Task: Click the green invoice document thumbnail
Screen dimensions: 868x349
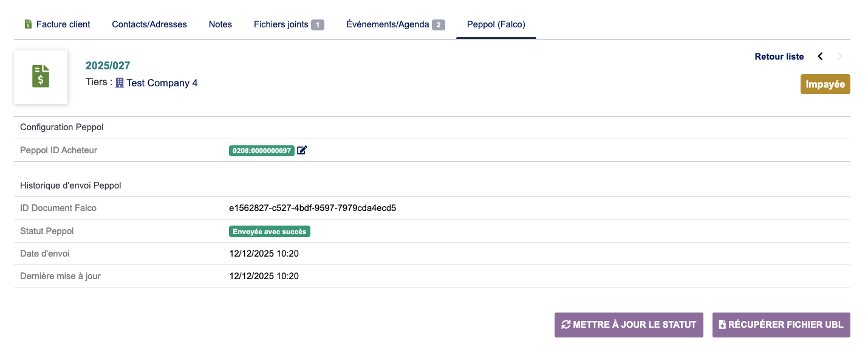Action: [41, 77]
